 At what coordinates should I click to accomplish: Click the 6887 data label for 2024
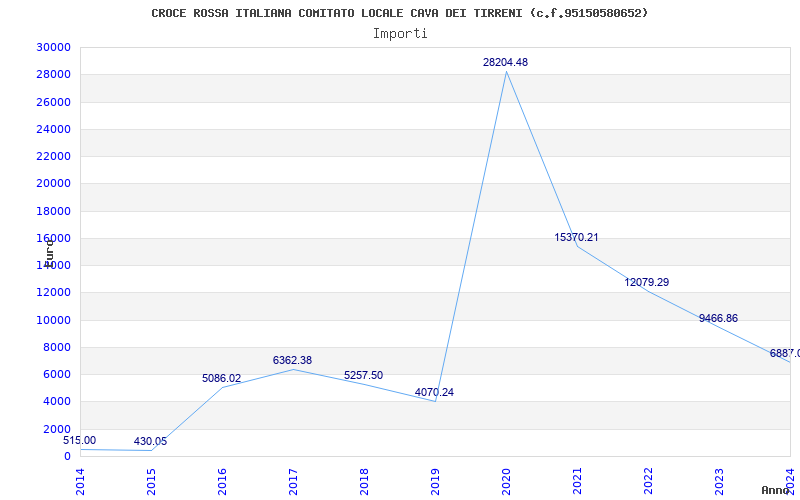785,353
